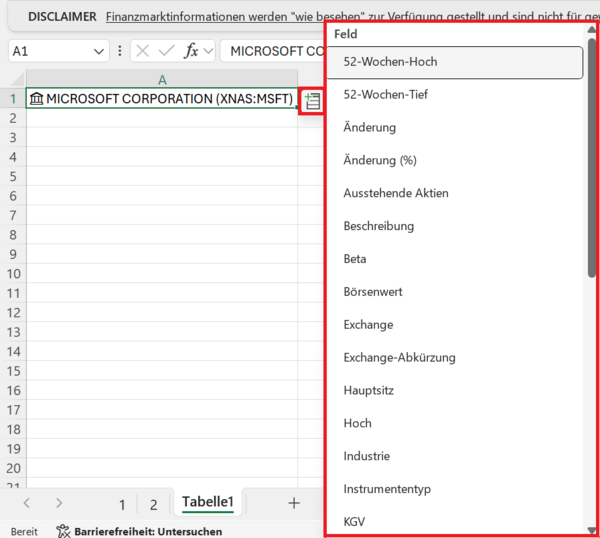Select the 52-Wochen-Hoch field
The height and width of the screenshot is (538, 600).
click(x=390, y=62)
